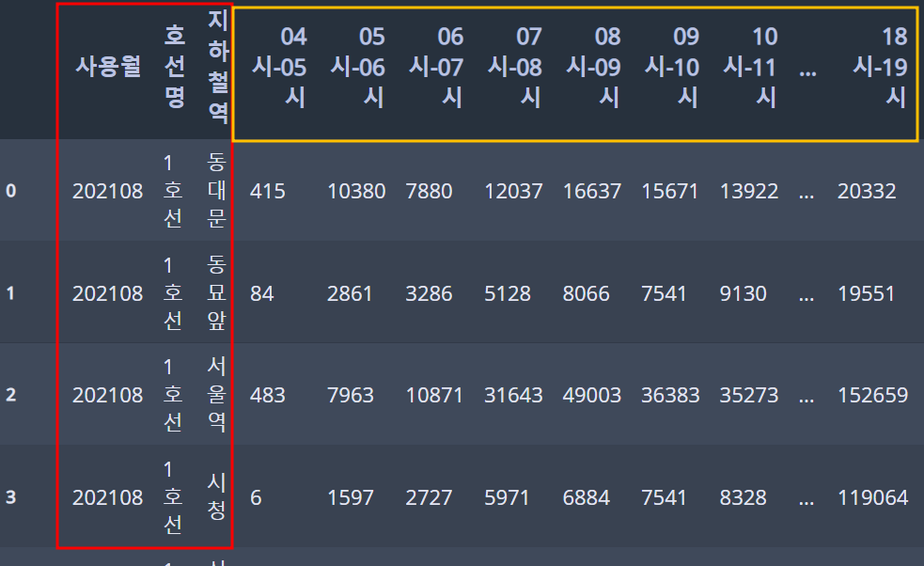Pick the cell showing 152659

point(872,395)
